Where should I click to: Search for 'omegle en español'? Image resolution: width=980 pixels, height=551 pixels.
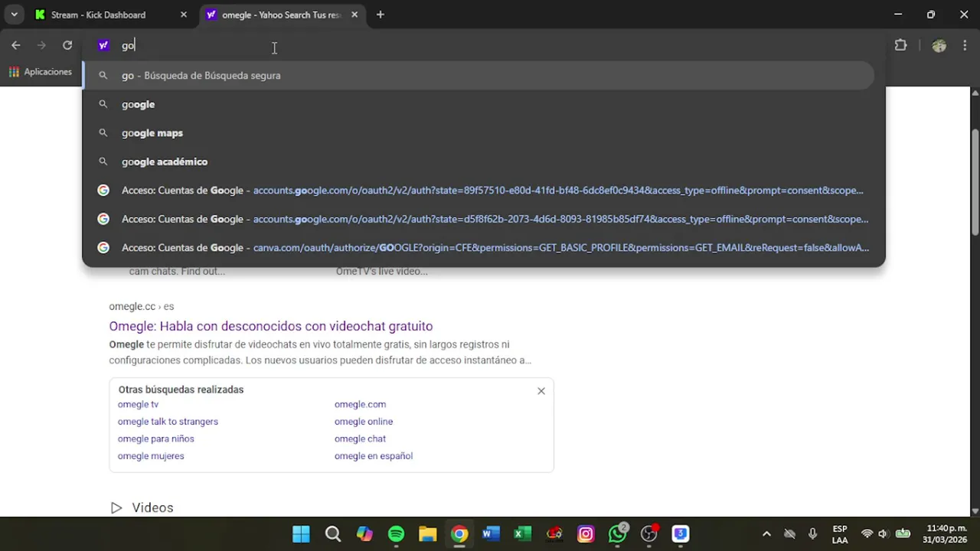point(374,456)
